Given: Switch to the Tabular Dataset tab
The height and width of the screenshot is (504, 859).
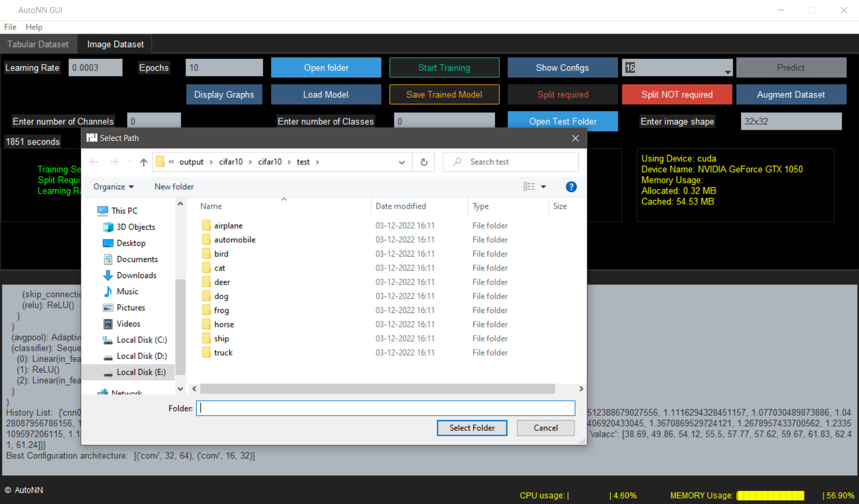Looking at the screenshot, I should point(38,44).
